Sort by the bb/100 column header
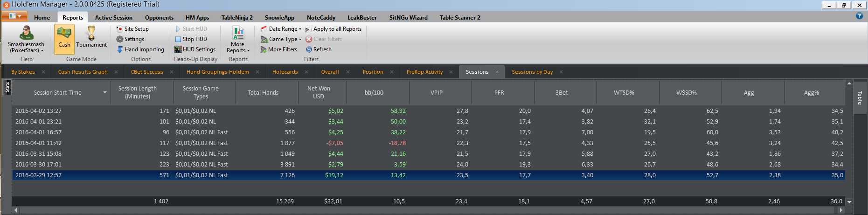This screenshot has width=868, height=215. 374,92
